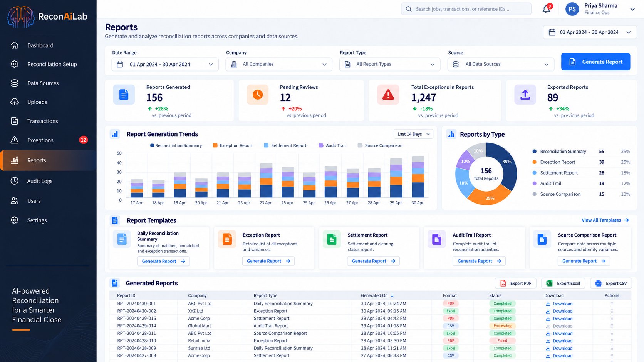Generate Daily Reconciliation Summary template
This screenshot has width=644, height=362.
163,262
